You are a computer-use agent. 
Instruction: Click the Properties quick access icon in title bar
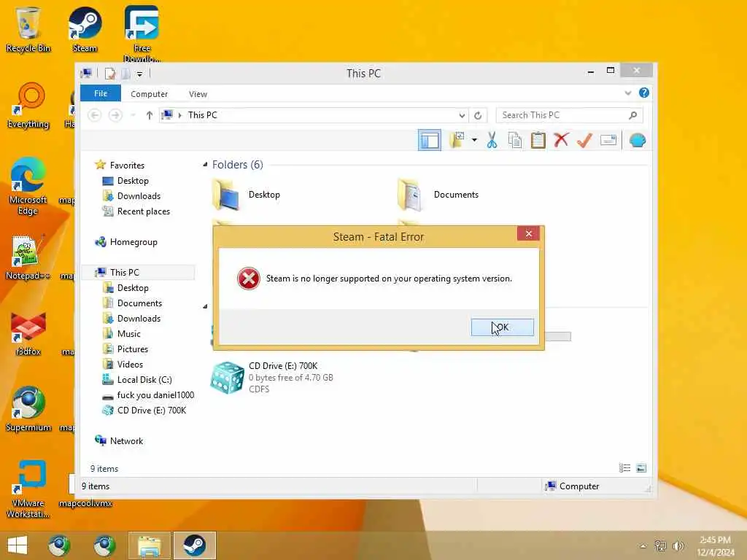pos(110,74)
